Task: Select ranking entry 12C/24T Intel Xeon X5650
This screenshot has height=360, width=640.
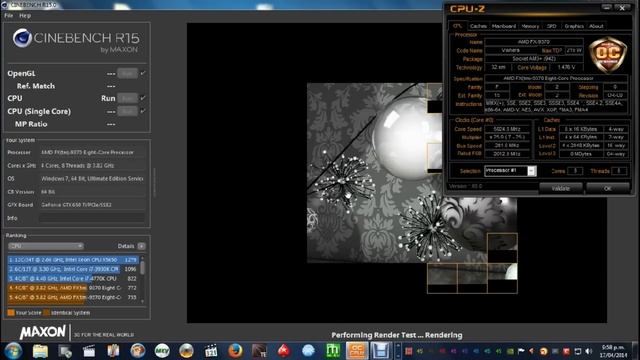Action: tap(73, 260)
